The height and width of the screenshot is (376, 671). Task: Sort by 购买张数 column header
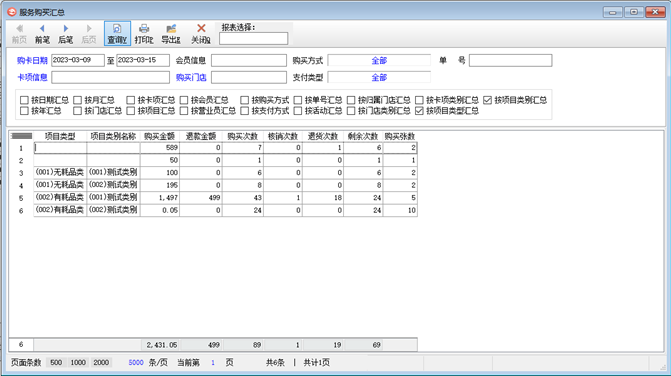pos(400,136)
